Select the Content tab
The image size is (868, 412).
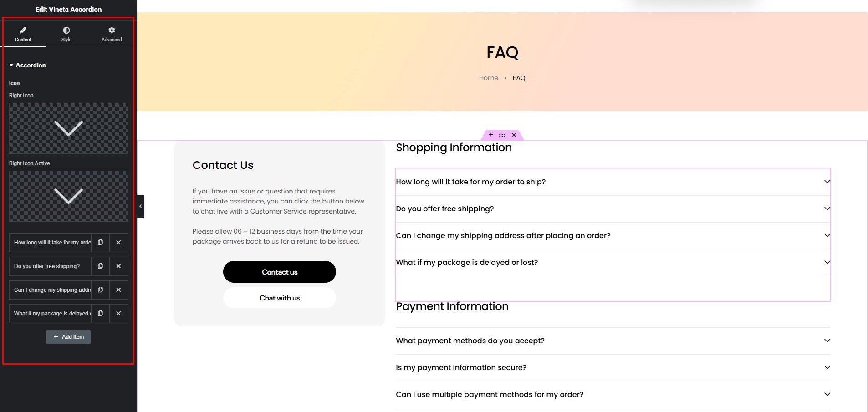pyautogui.click(x=23, y=34)
